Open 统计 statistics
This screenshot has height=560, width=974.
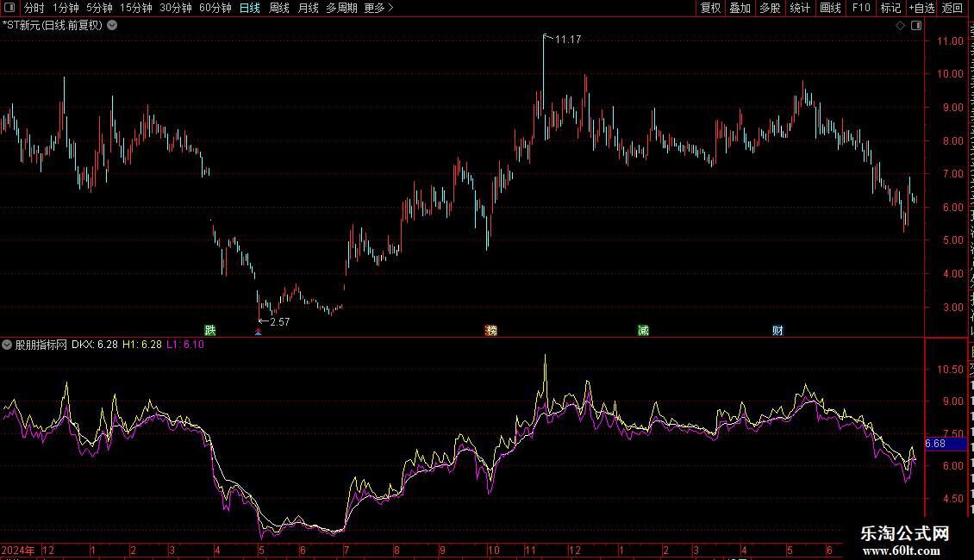(800, 8)
